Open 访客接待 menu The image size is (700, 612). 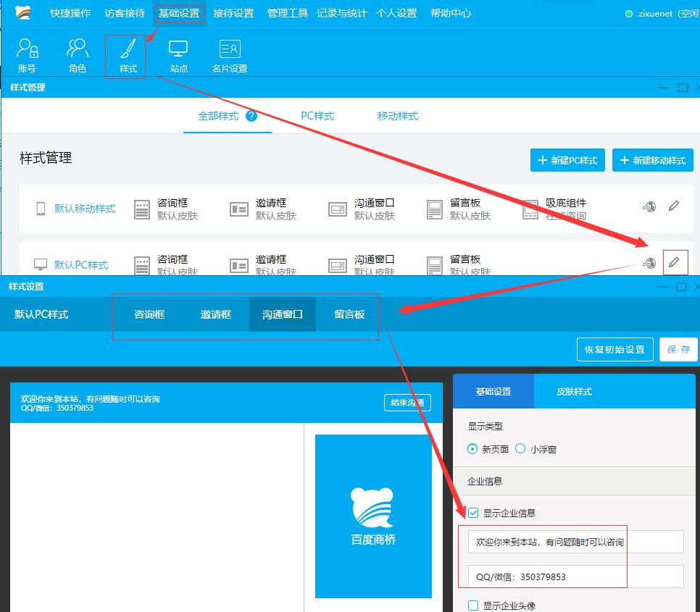pyautogui.click(x=125, y=13)
